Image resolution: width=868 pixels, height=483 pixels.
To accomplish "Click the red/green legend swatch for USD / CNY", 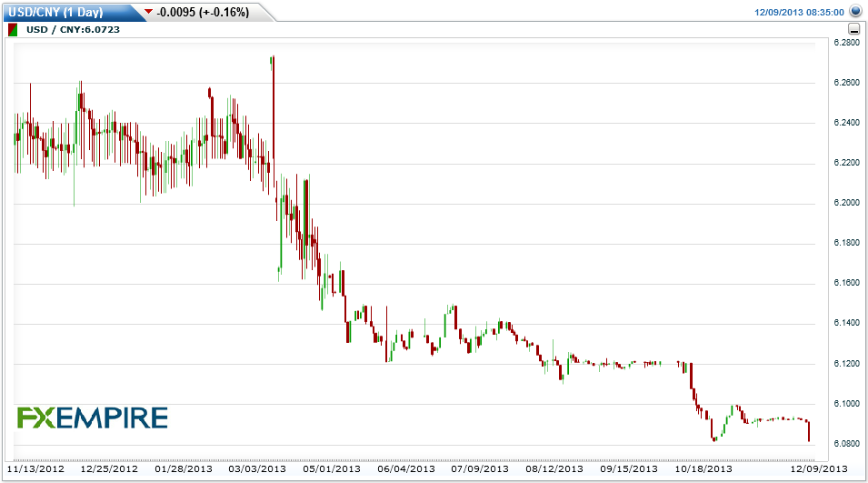I will tap(13, 29).
